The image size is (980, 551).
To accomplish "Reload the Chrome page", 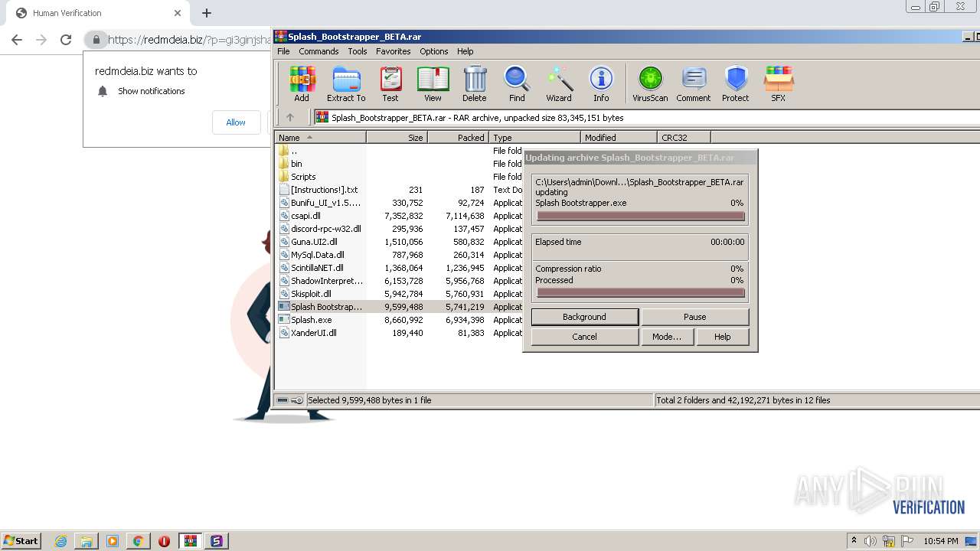I will [x=66, y=40].
